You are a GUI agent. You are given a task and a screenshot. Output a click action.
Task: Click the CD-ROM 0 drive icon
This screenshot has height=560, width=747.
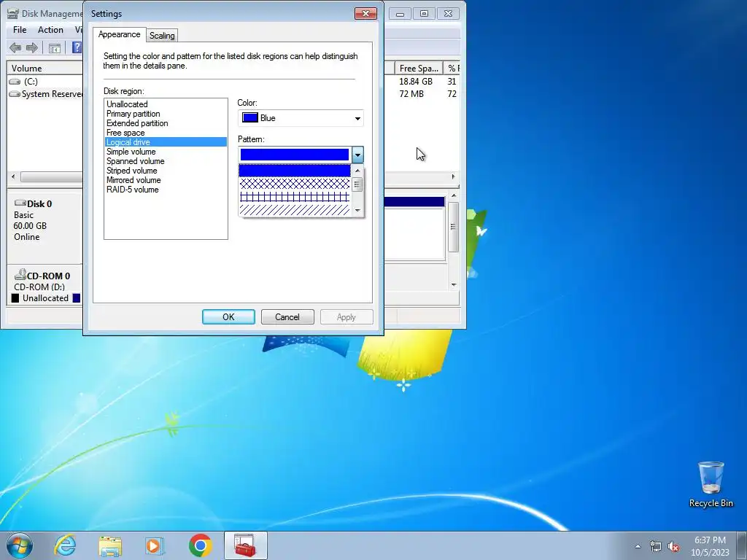(20, 275)
